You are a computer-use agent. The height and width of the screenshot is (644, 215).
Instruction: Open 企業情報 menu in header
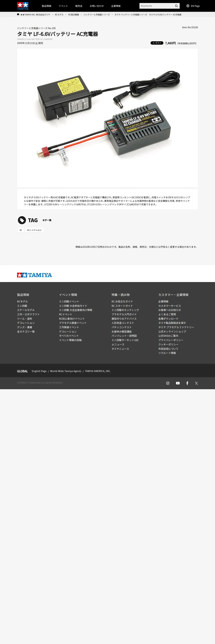pyautogui.click(x=116, y=6)
